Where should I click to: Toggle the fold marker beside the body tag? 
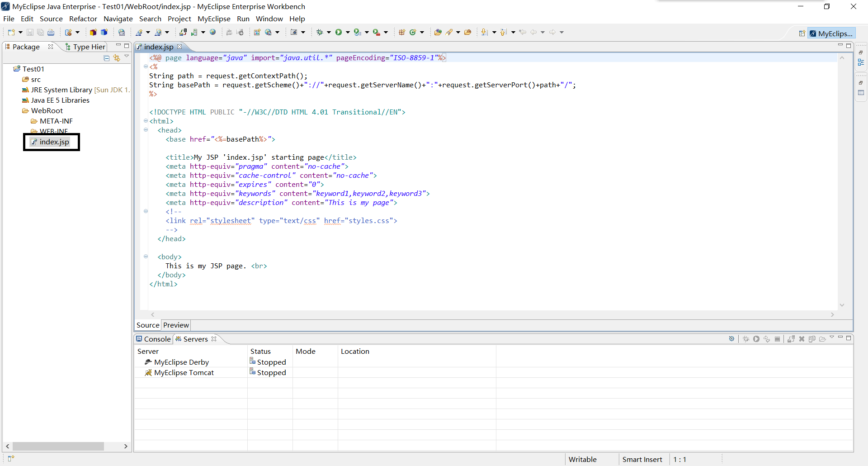point(146,257)
